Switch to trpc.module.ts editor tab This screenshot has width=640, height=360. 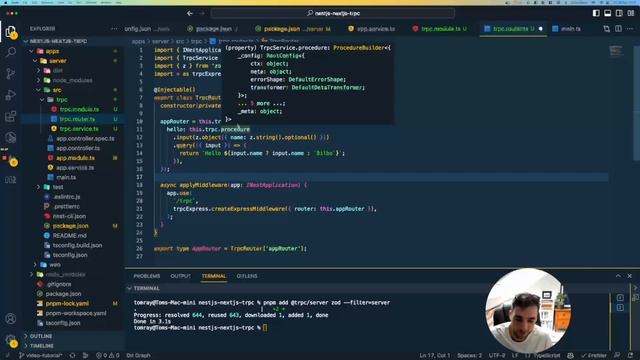[440, 29]
